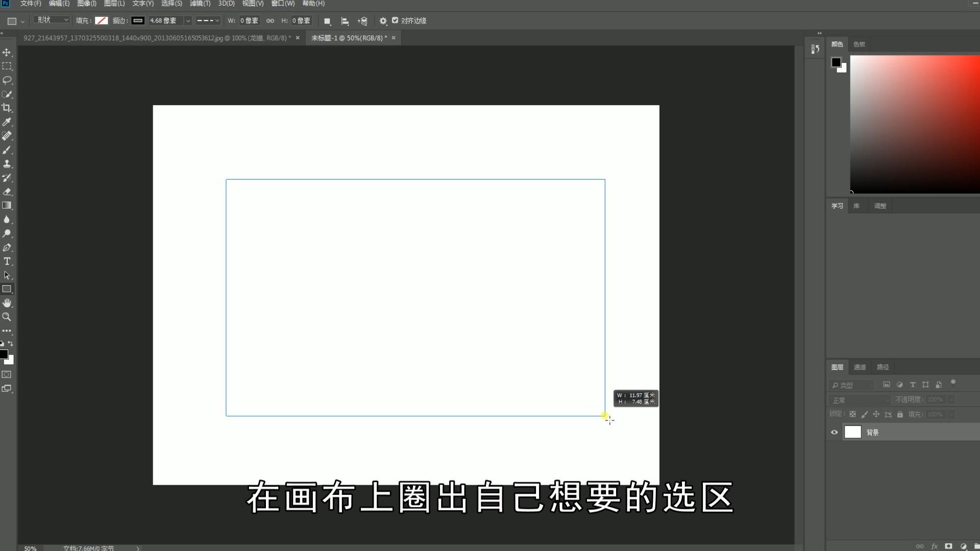980x551 pixels.
Task: Select the Horizontal Type tool
Action: click(x=7, y=261)
